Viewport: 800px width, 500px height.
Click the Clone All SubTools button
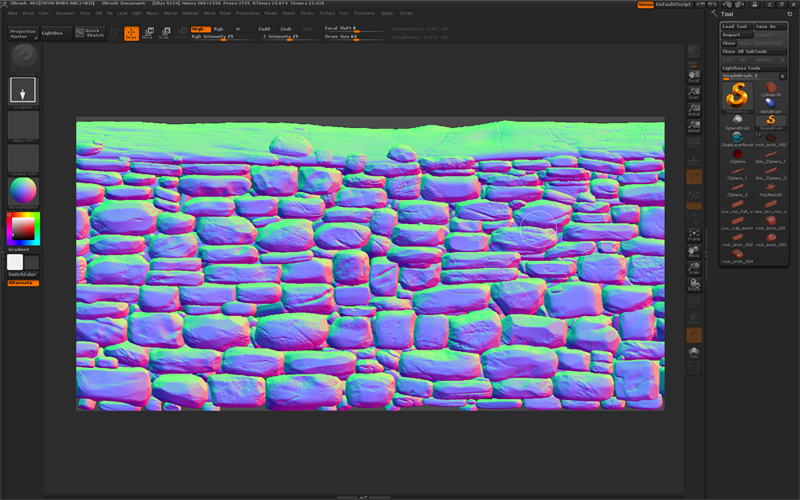pos(745,51)
